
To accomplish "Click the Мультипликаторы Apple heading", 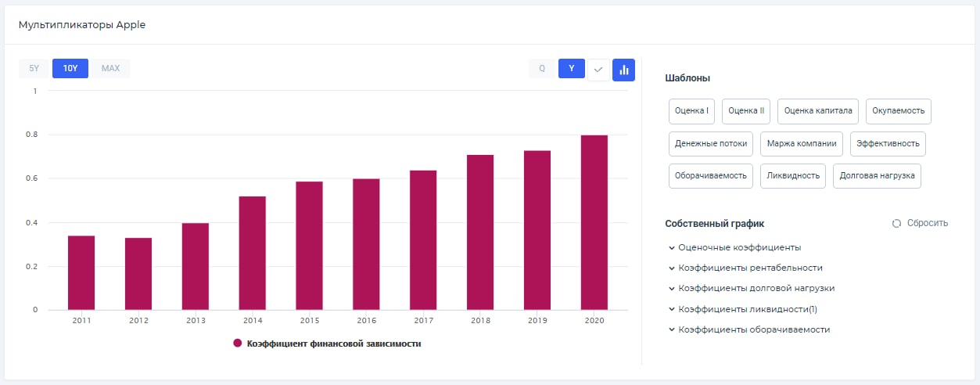I will tap(82, 24).
